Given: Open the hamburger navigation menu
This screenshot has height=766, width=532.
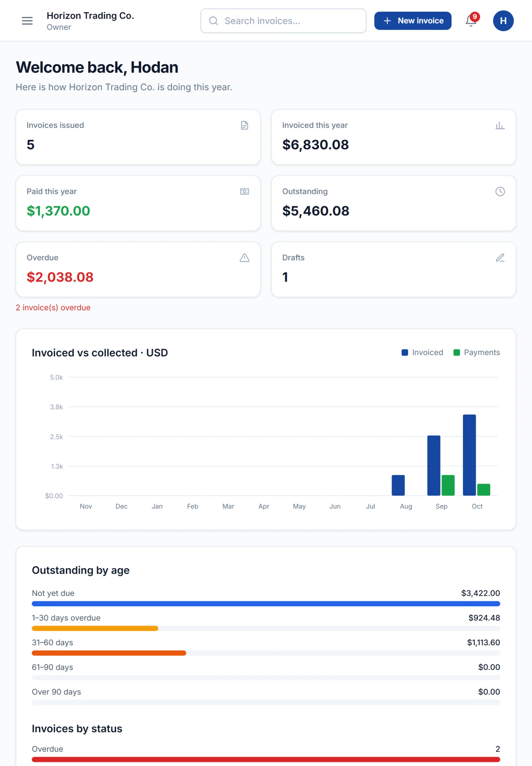Looking at the screenshot, I should (x=27, y=21).
